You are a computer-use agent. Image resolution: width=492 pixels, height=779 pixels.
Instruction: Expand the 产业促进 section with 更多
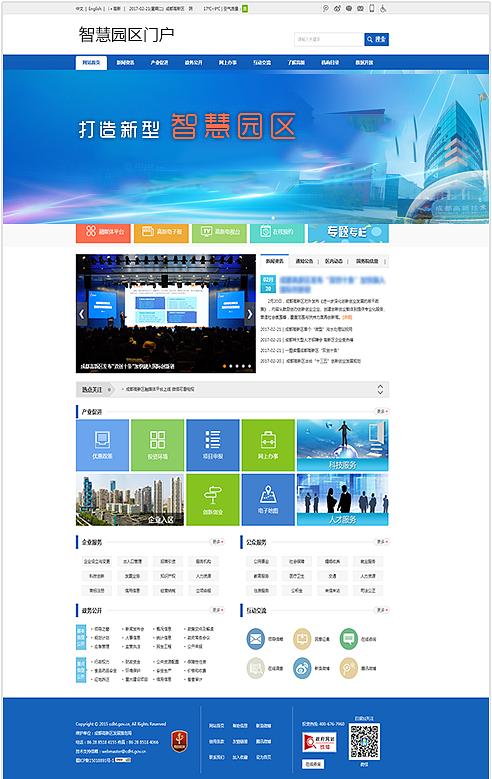pyautogui.click(x=382, y=411)
